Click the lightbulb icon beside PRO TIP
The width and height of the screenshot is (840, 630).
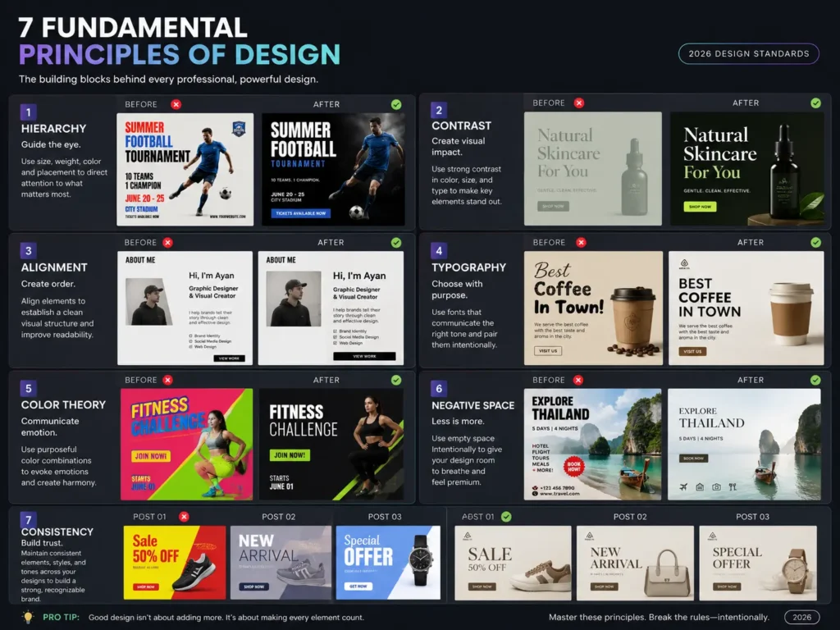coord(29,617)
